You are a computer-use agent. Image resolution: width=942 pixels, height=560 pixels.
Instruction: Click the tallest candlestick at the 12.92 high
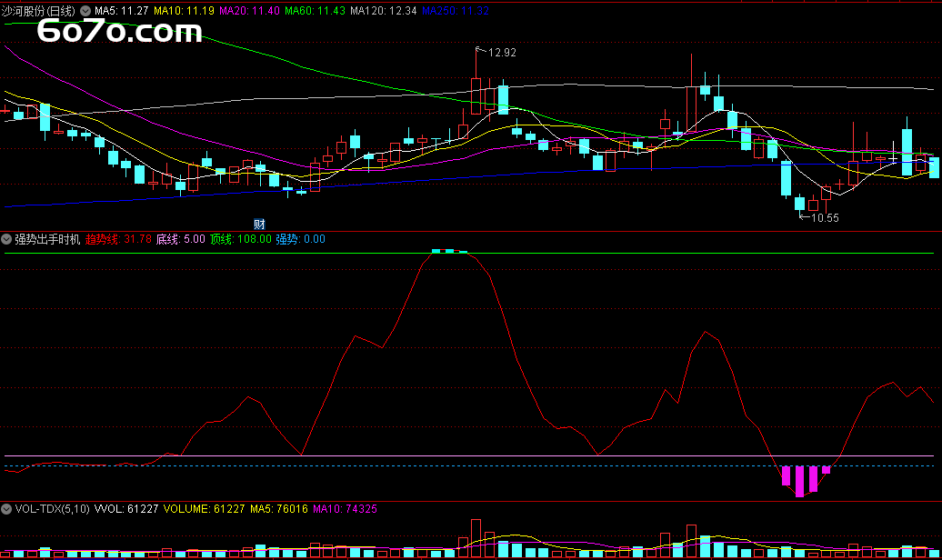pyautogui.click(x=476, y=95)
